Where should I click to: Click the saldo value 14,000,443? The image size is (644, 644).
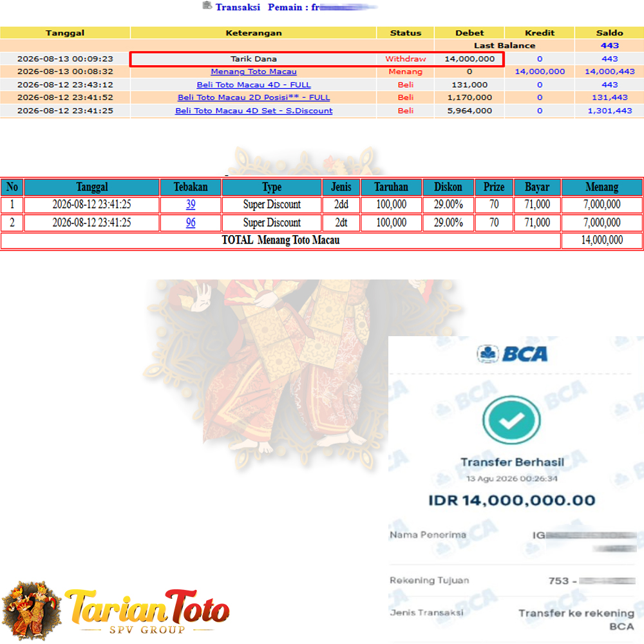[x=609, y=71]
